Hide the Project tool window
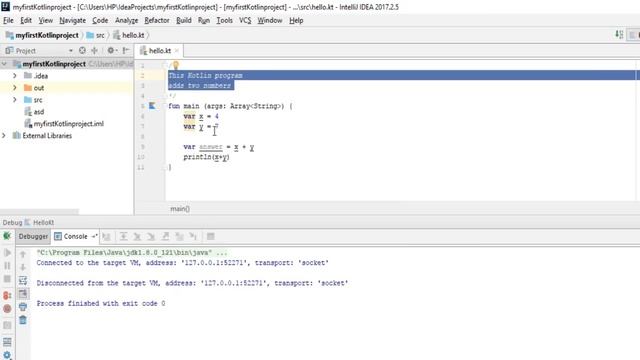Screen dimensions: 640x360 [x=126, y=51]
